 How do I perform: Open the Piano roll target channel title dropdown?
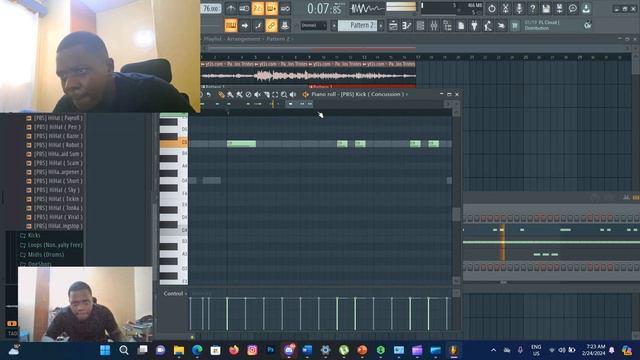(359, 94)
